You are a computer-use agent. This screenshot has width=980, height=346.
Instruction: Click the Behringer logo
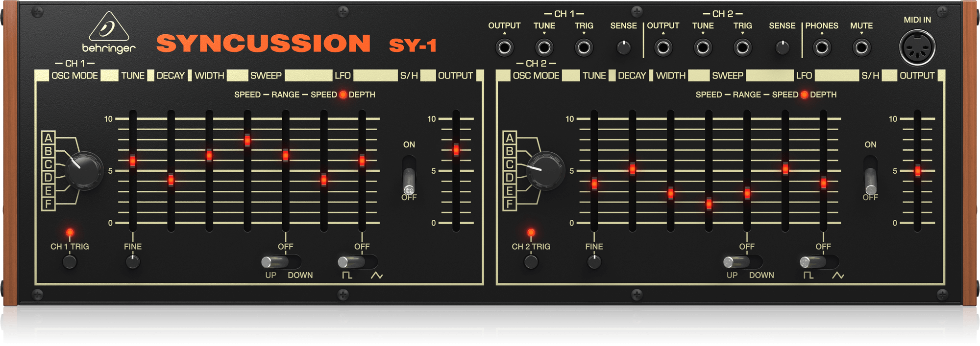coord(109,33)
